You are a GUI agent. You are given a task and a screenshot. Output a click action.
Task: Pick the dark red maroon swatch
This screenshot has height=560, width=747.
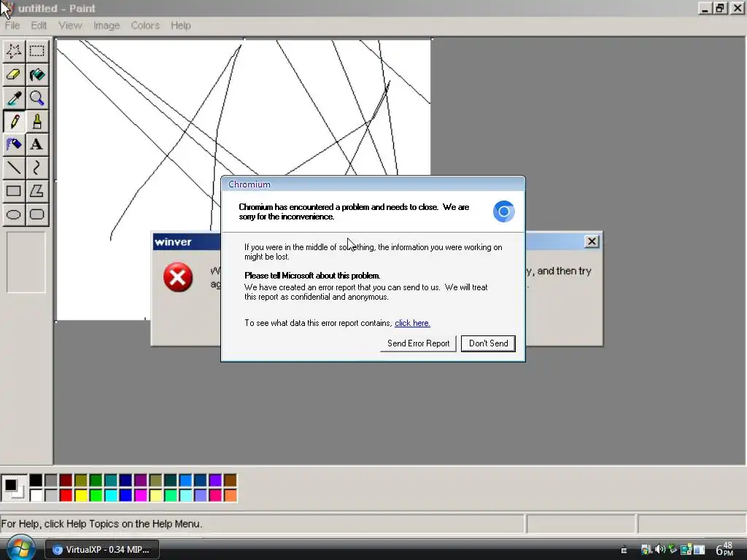click(66, 480)
